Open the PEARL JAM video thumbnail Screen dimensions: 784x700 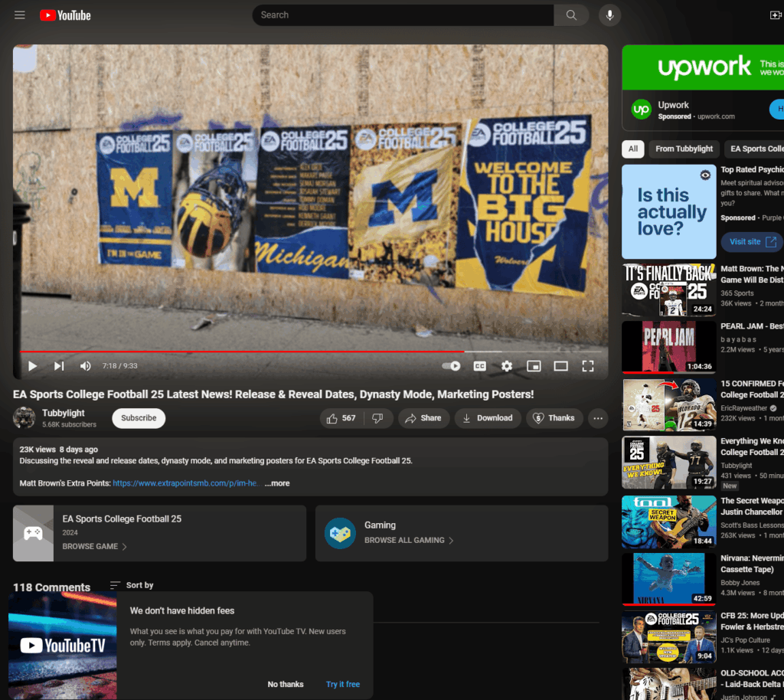(x=668, y=347)
